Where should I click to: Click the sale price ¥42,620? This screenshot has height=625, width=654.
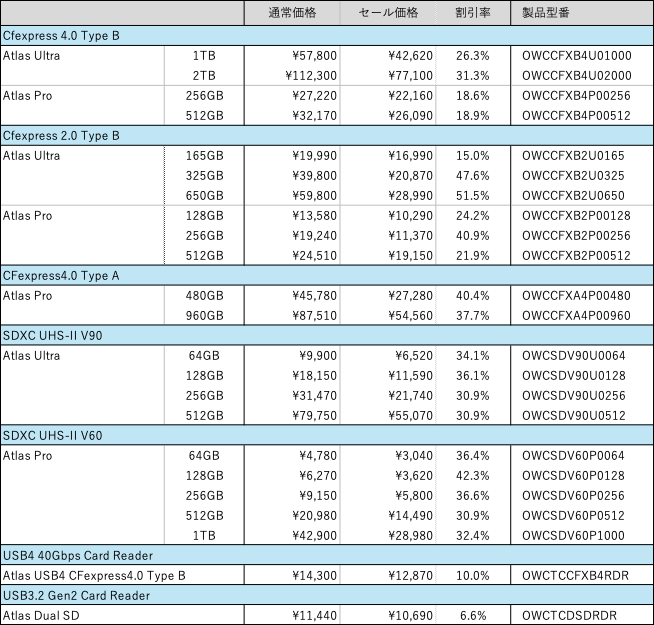(410, 56)
